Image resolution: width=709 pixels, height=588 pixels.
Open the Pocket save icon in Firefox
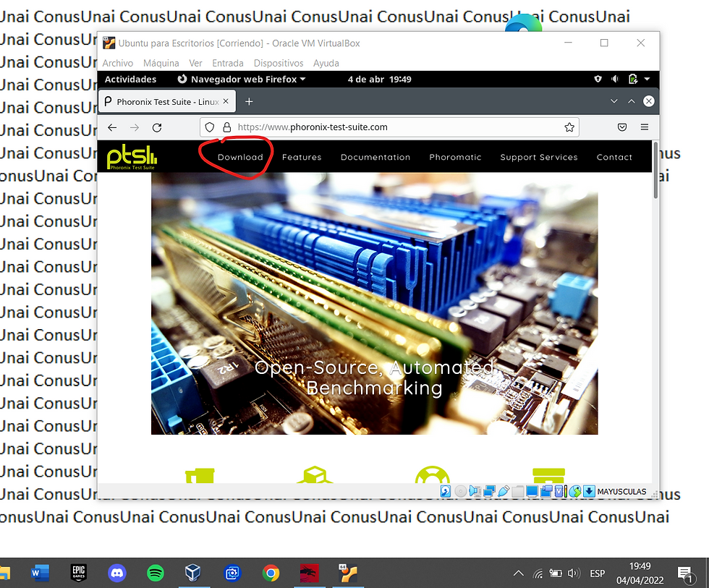tap(622, 127)
